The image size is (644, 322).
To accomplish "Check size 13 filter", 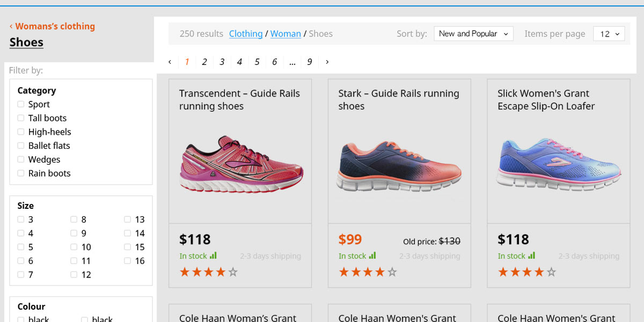I will click(x=128, y=219).
